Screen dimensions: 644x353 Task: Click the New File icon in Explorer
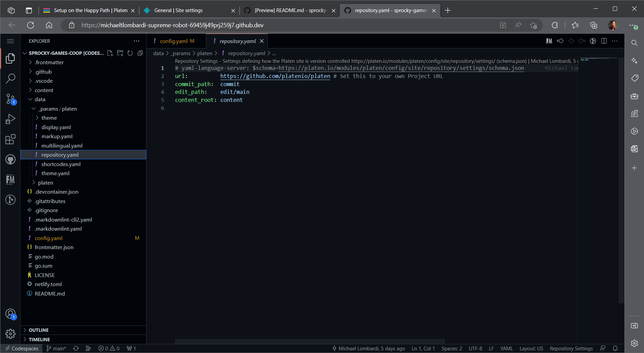coord(110,53)
